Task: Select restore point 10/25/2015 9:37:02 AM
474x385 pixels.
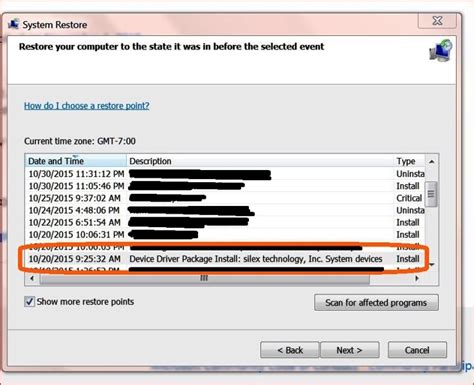Action: (x=225, y=198)
